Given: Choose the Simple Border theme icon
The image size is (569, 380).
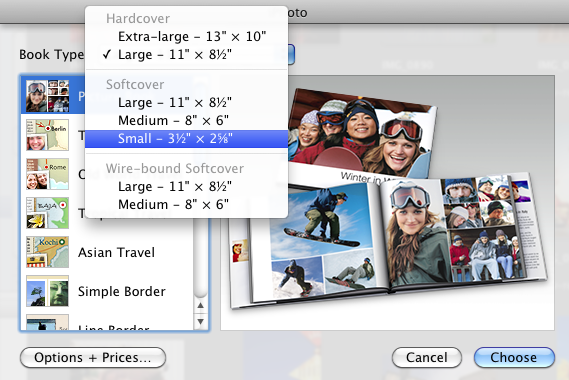Looking at the screenshot, I should click(x=48, y=291).
